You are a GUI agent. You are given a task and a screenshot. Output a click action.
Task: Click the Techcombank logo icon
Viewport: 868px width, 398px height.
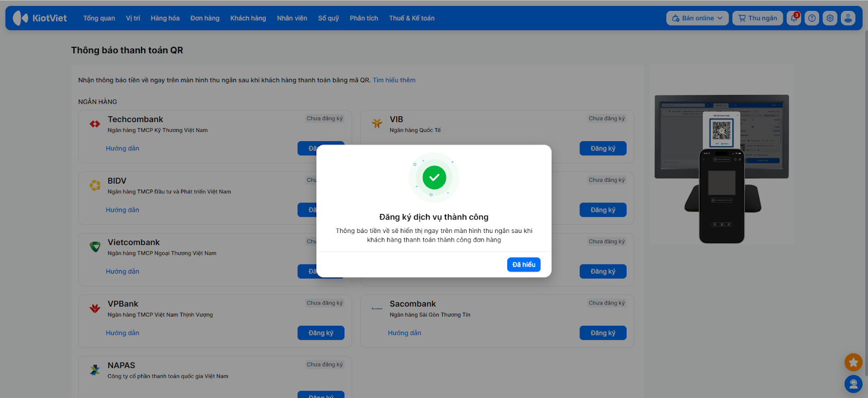pos(95,124)
